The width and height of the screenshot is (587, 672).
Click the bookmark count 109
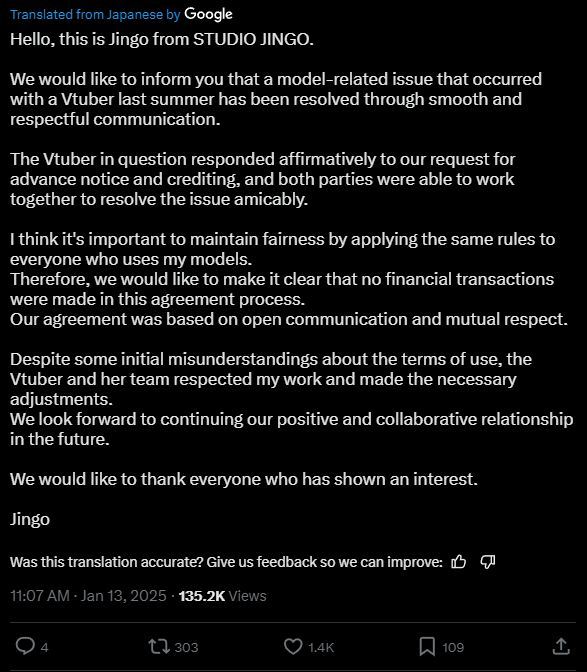[453, 647]
